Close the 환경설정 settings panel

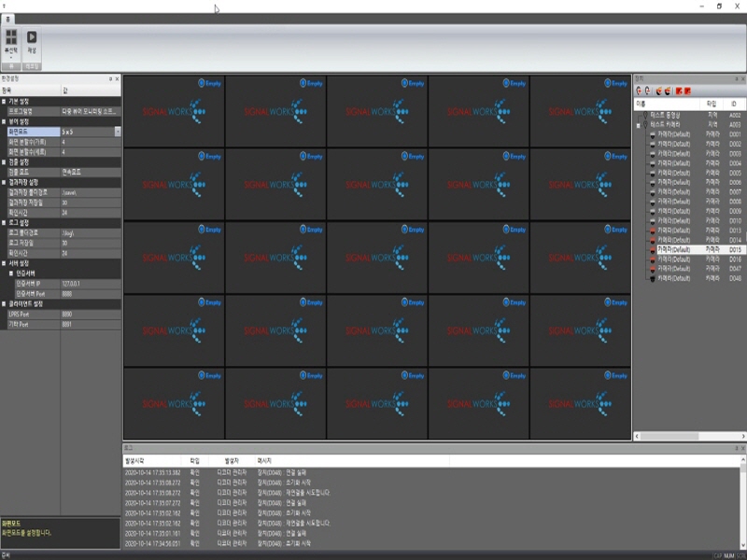118,79
